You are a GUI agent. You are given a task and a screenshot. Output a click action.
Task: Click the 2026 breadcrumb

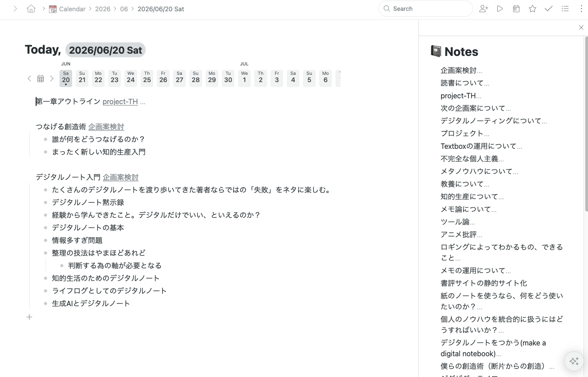click(103, 9)
